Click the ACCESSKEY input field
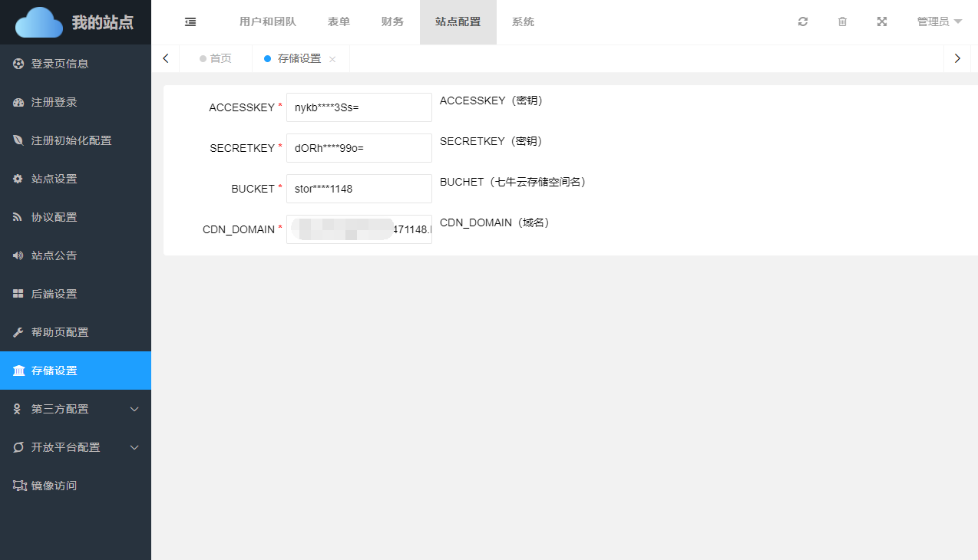 click(x=358, y=107)
